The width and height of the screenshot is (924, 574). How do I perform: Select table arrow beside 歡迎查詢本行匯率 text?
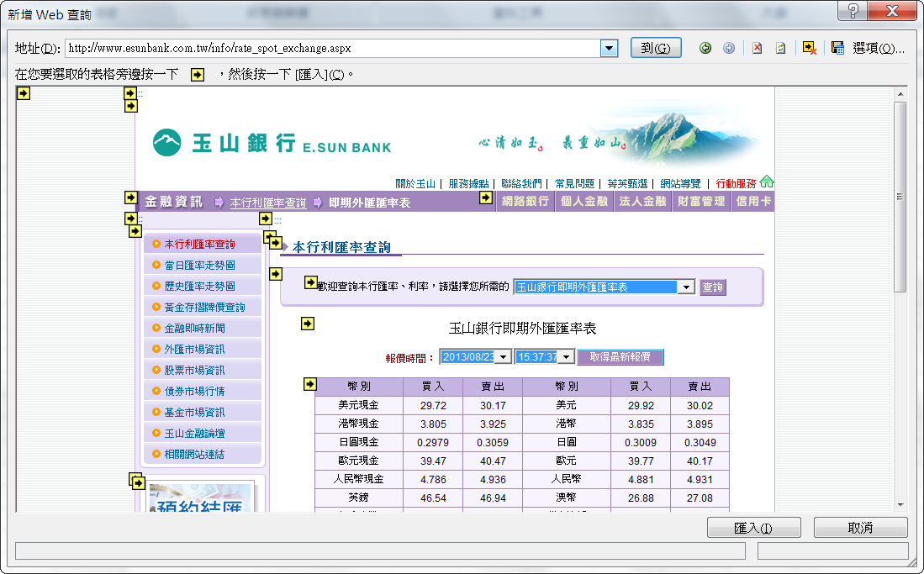pyautogui.click(x=310, y=283)
